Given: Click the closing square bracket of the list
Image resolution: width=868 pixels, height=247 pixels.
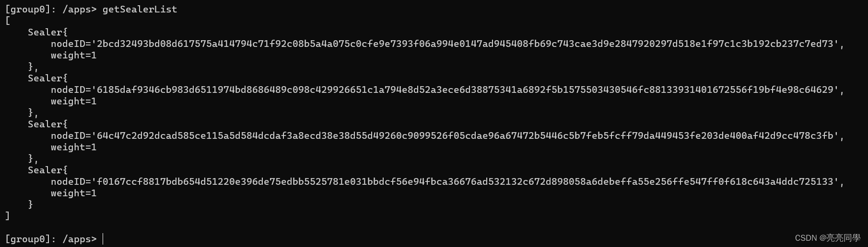Looking at the screenshot, I should [8, 216].
